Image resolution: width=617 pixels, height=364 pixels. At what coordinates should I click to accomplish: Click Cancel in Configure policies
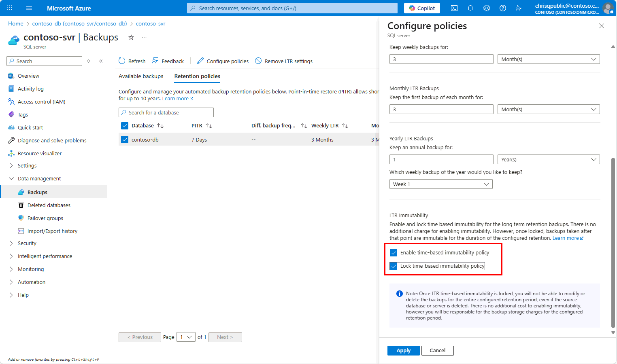click(x=437, y=351)
